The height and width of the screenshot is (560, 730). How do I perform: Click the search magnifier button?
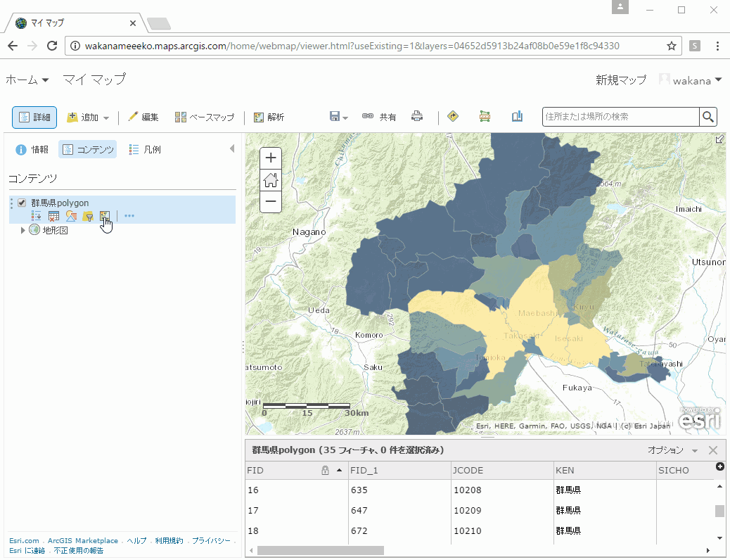(708, 117)
